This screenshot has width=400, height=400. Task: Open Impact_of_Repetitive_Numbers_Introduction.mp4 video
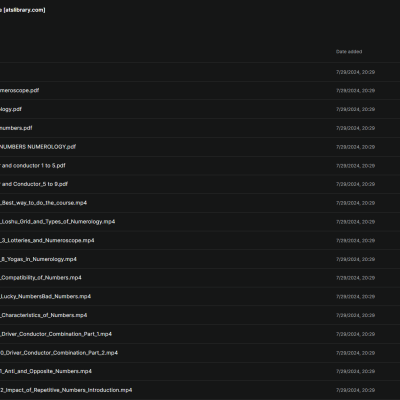(x=66, y=390)
